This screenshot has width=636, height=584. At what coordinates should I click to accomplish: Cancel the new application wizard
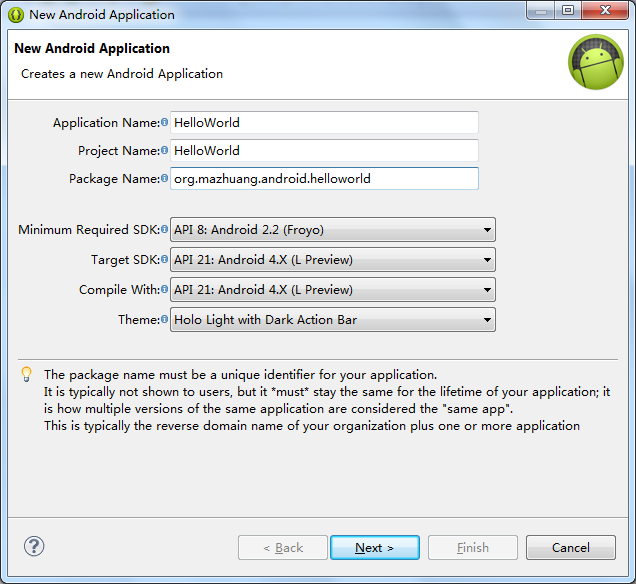point(571,547)
